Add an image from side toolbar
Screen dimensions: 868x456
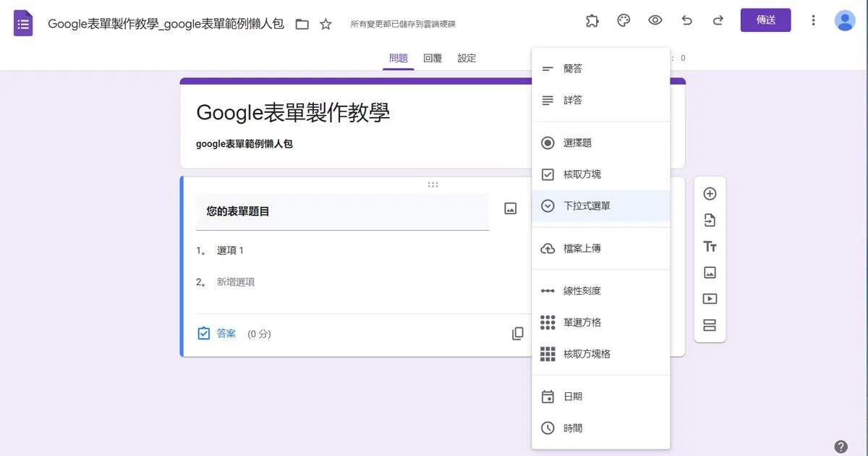click(x=710, y=273)
